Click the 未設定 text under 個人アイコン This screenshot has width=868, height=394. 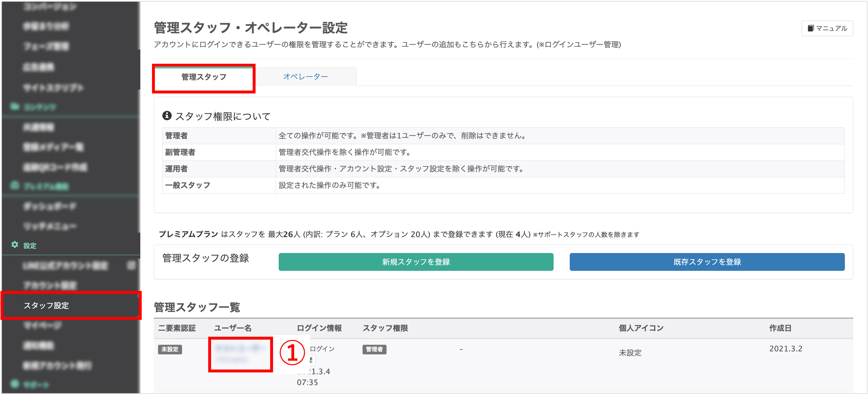[x=630, y=353]
